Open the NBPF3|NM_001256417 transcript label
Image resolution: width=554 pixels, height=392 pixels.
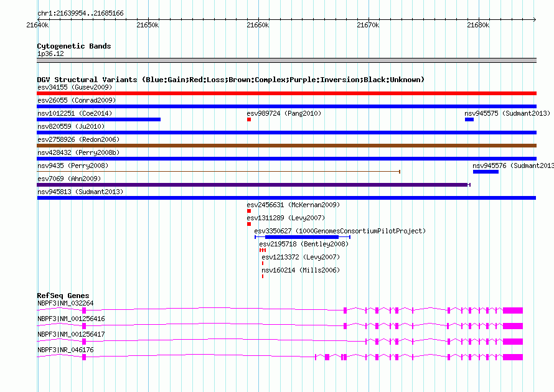point(71,334)
